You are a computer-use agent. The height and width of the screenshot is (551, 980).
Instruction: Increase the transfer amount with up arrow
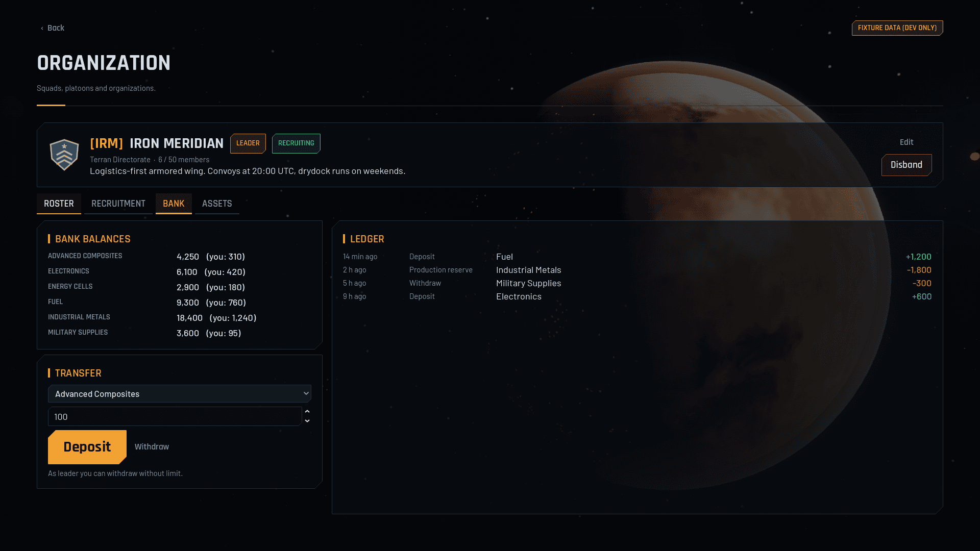[307, 412]
